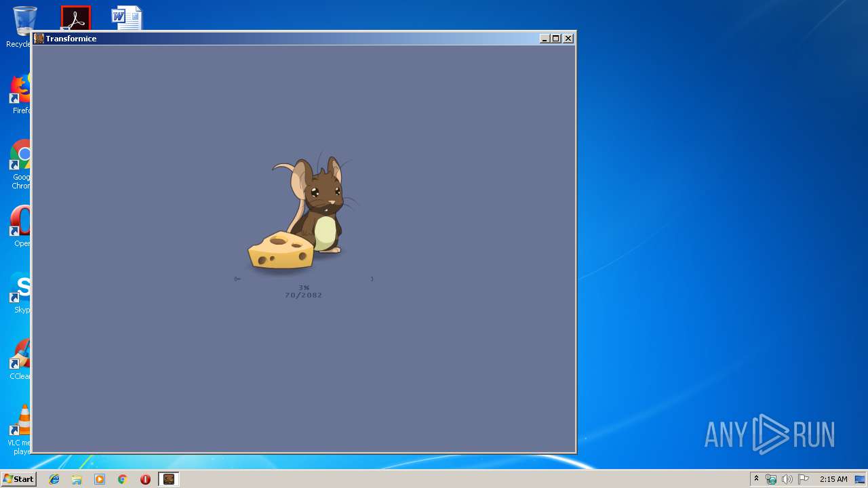Open the volume tray icon

point(787,479)
